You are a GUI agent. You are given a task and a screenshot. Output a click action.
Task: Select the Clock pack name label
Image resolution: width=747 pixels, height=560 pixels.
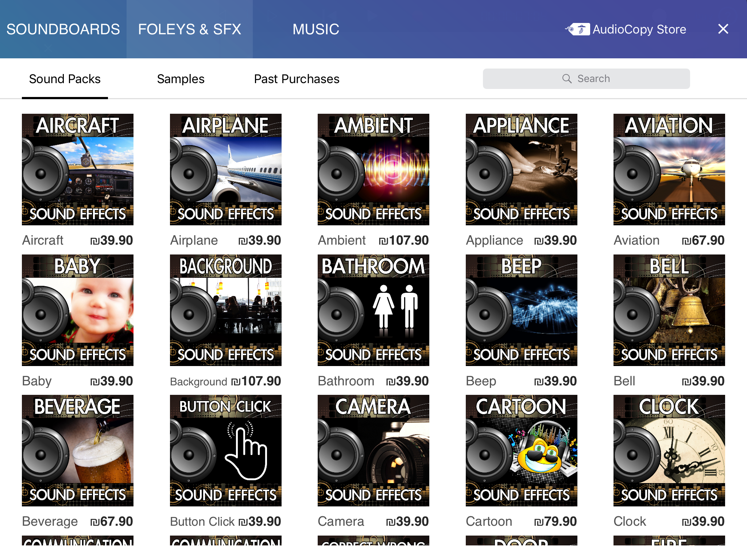(630, 521)
